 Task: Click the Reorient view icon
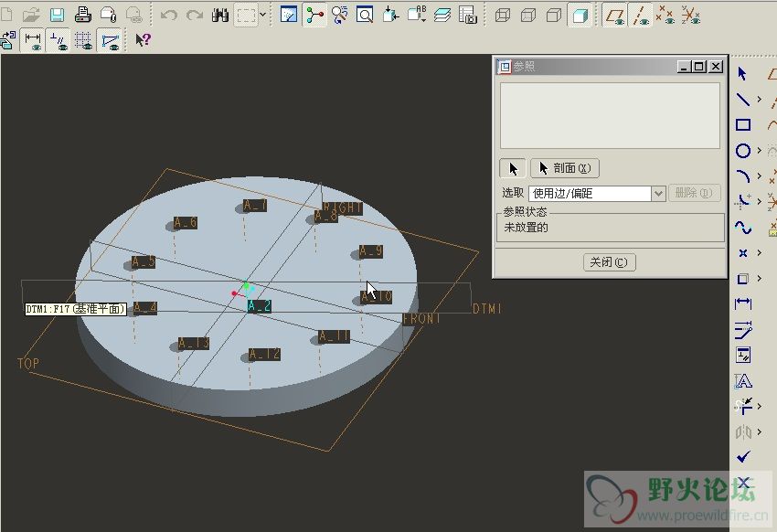tap(390, 15)
